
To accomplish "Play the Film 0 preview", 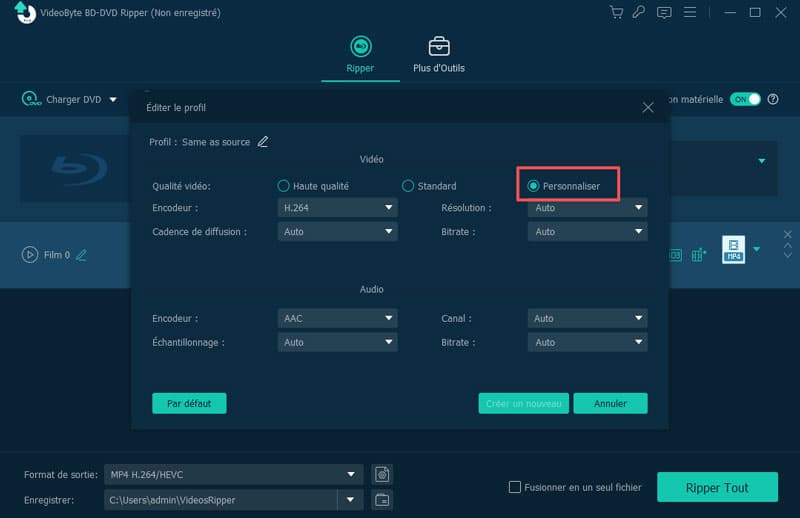I will tap(30, 254).
